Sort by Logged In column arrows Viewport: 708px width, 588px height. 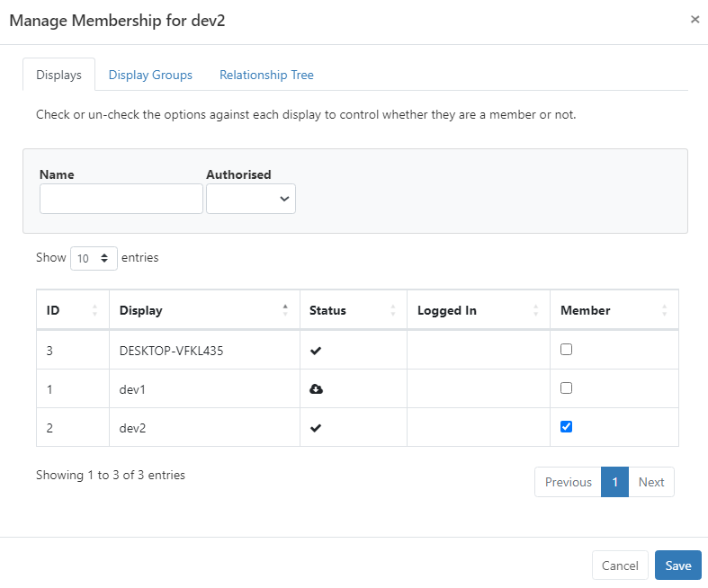click(536, 310)
